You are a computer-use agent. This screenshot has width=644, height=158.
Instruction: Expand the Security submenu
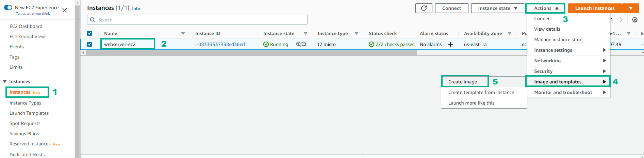[x=568, y=71]
